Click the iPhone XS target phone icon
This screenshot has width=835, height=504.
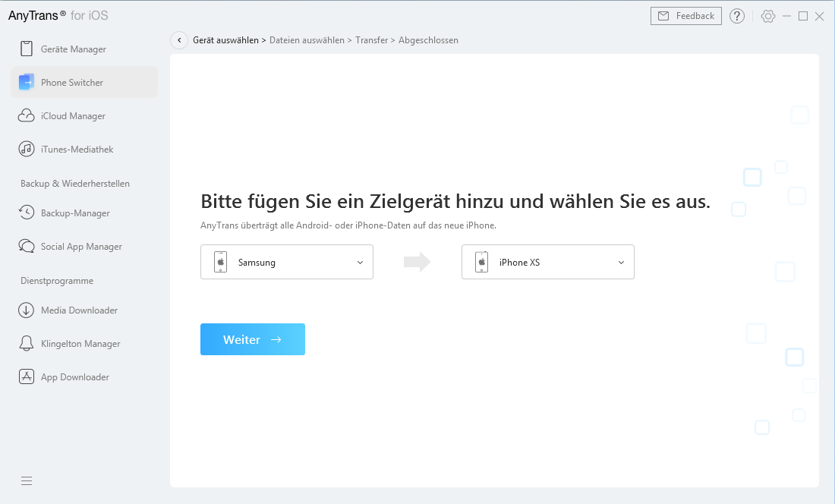tap(481, 262)
